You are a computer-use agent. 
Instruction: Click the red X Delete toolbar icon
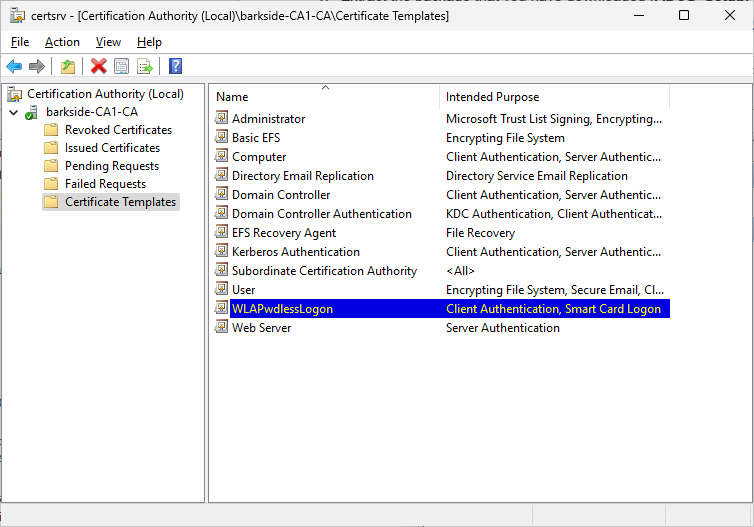[x=98, y=66]
